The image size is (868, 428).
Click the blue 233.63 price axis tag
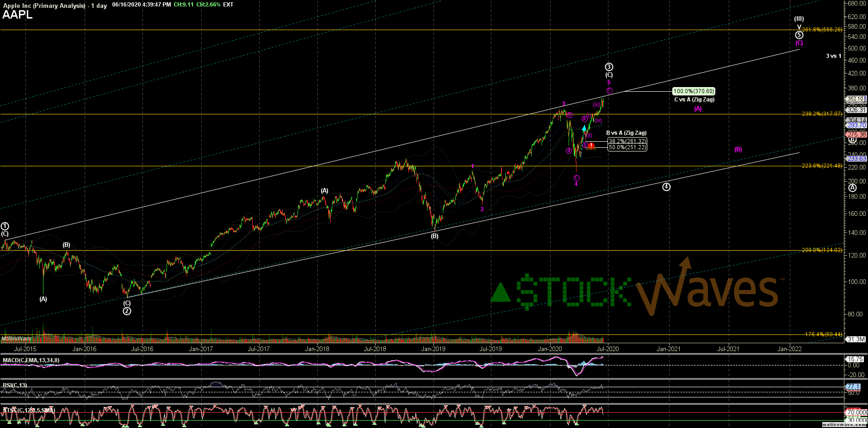pos(856,158)
